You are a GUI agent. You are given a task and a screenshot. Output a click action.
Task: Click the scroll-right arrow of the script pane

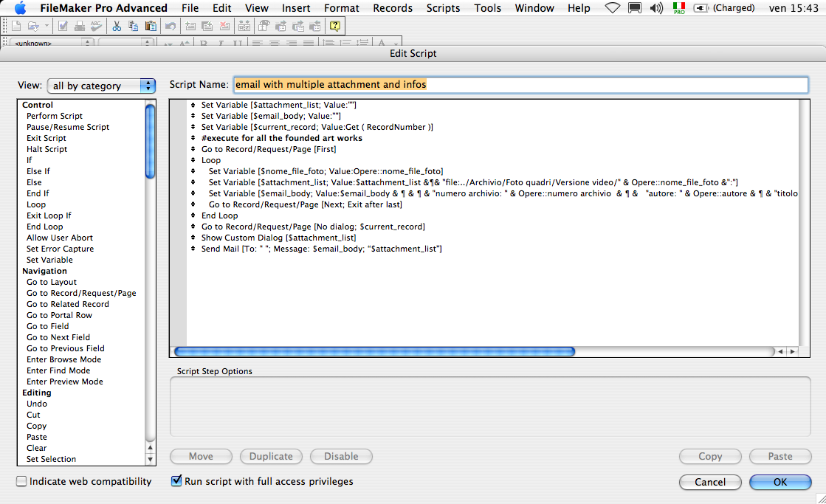click(x=792, y=351)
